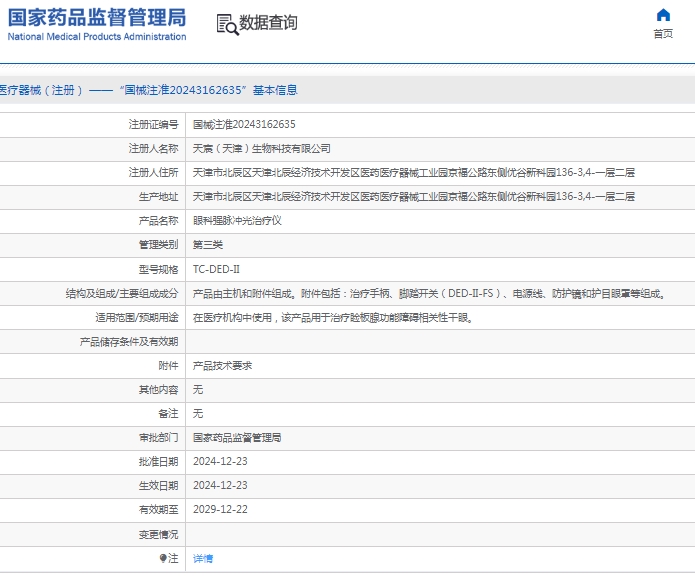
Task: Open the 详情 details link
Action: click(203, 558)
